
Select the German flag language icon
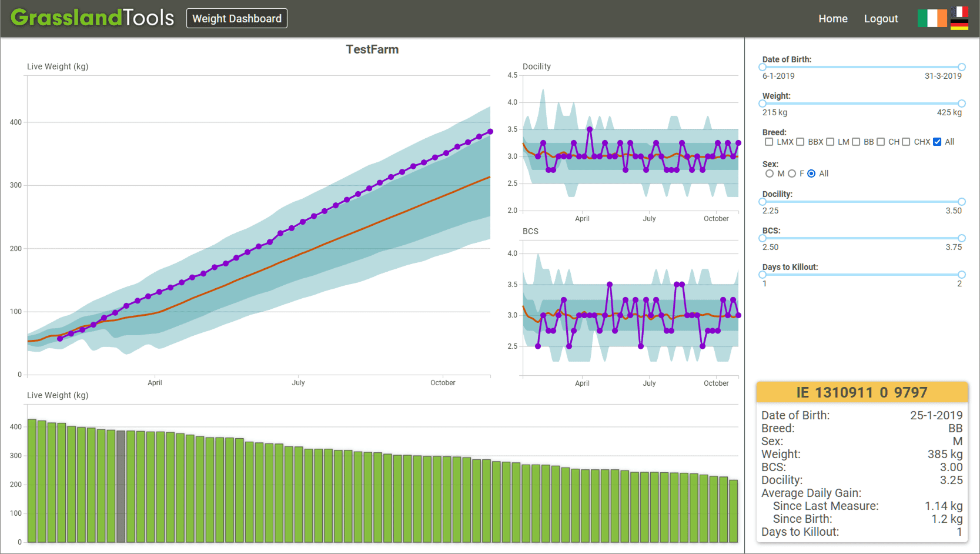click(959, 25)
